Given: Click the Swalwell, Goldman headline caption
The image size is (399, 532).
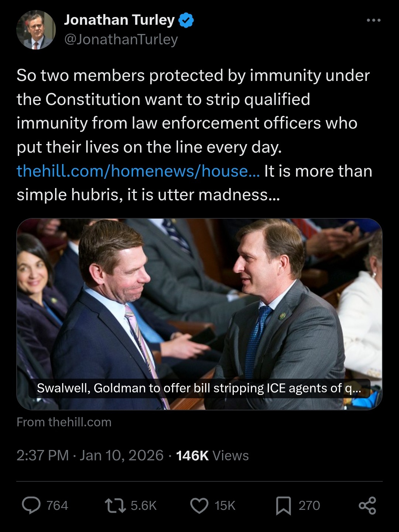Looking at the screenshot, I should point(199,388).
